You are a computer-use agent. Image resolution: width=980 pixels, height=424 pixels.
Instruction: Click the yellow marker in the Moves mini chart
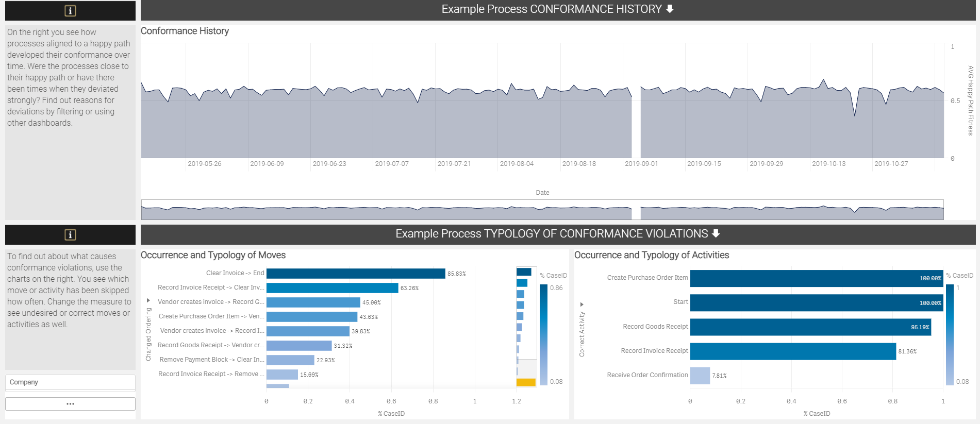[x=526, y=382]
